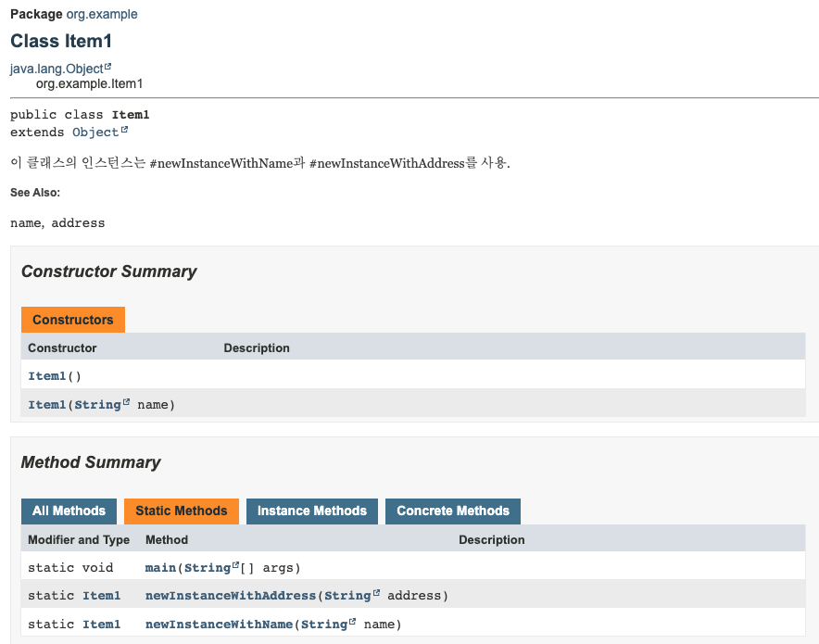The width and height of the screenshot is (819, 644).
Task: Click the See Also label
Action: pos(35,192)
